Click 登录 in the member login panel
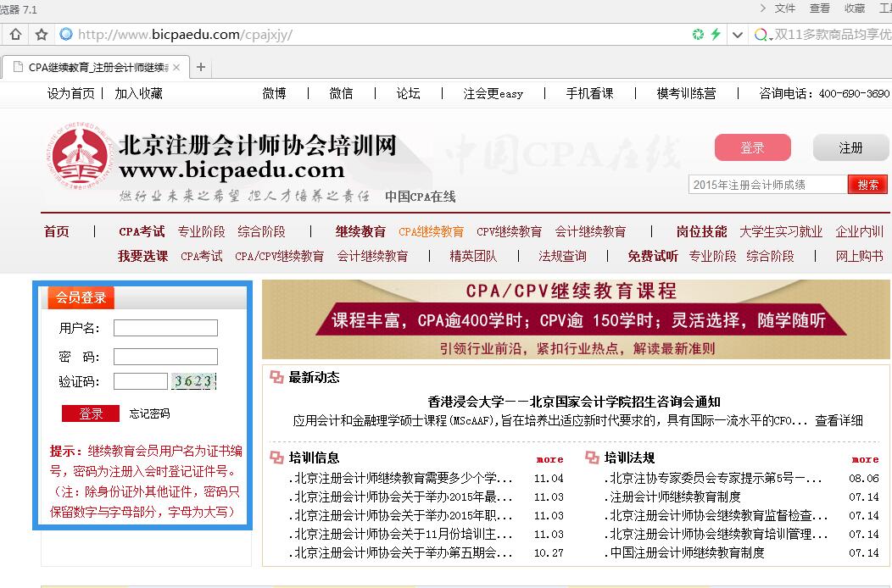Viewport: 892px width, 588px height. (90, 414)
